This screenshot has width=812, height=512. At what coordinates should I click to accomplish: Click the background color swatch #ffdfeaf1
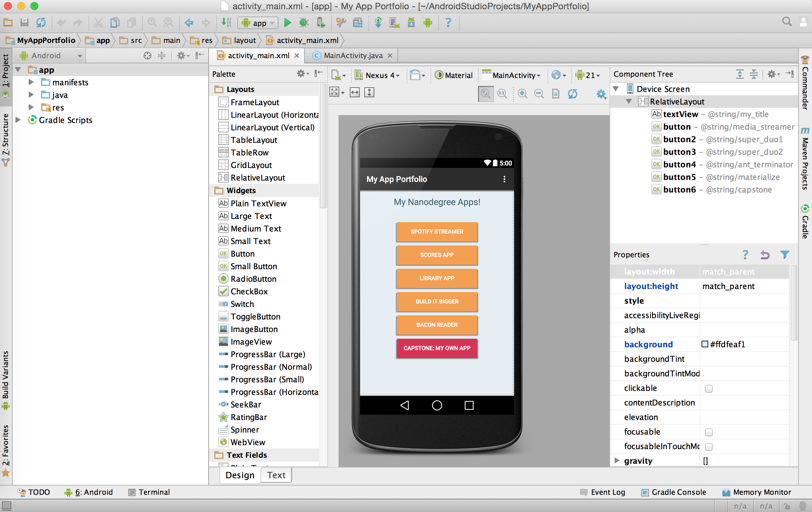tap(705, 344)
